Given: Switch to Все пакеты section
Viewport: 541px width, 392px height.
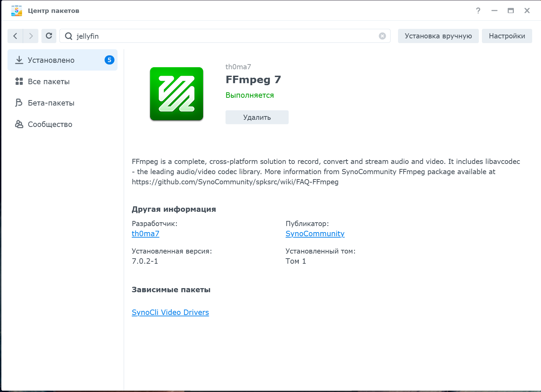Looking at the screenshot, I should click(49, 81).
